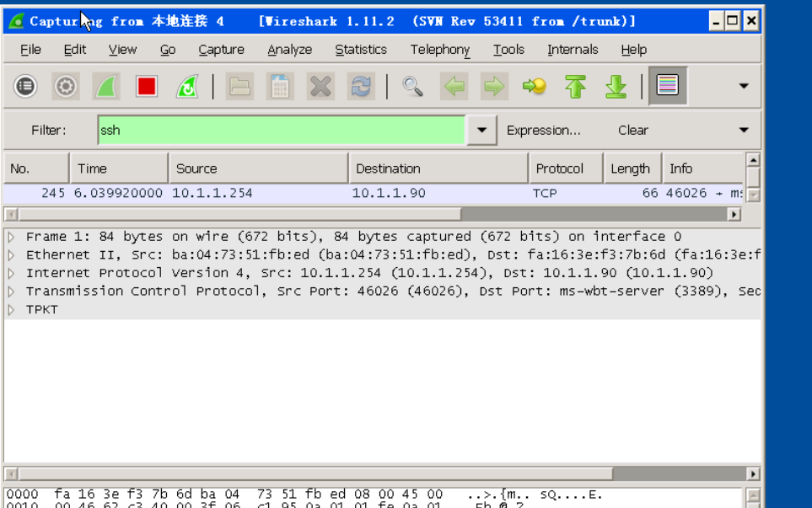Click the open capture file folder icon
Viewport: 812px width, 508px height.
coord(239,86)
